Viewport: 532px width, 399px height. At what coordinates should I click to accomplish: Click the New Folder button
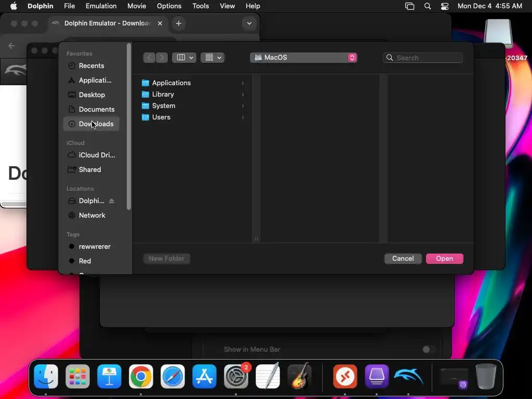[167, 259]
